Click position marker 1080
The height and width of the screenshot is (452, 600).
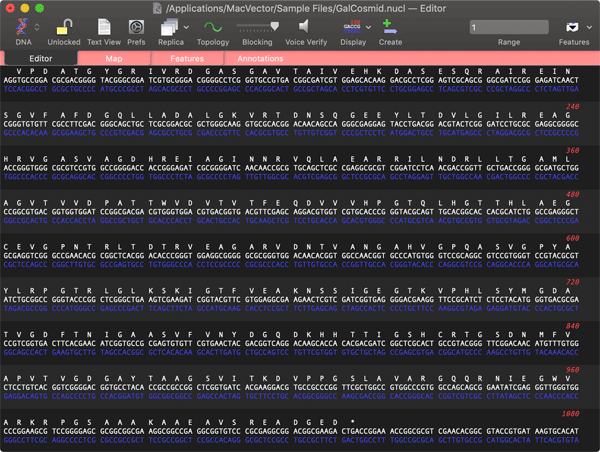pos(571,414)
